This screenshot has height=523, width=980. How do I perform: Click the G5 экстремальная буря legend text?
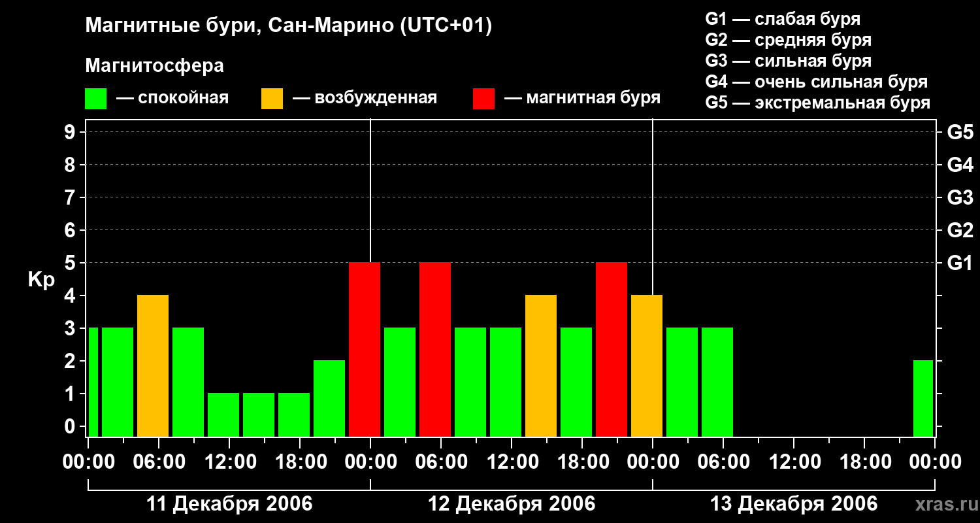click(x=817, y=103)
